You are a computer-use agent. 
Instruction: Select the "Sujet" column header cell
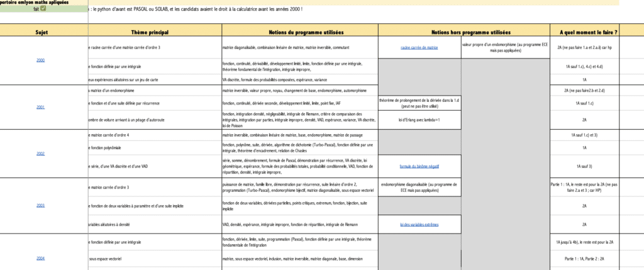tap(44, 30)
